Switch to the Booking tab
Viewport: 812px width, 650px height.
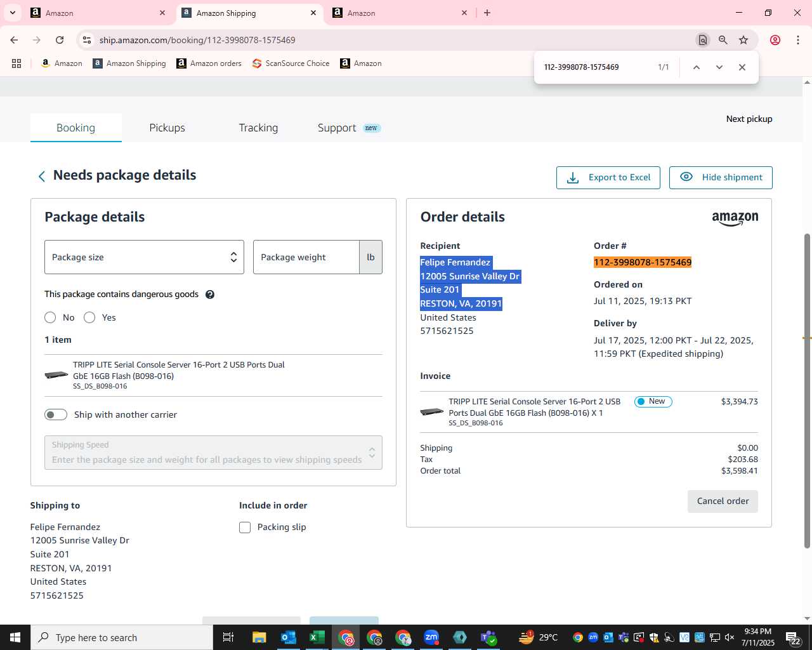pos(75,128)
